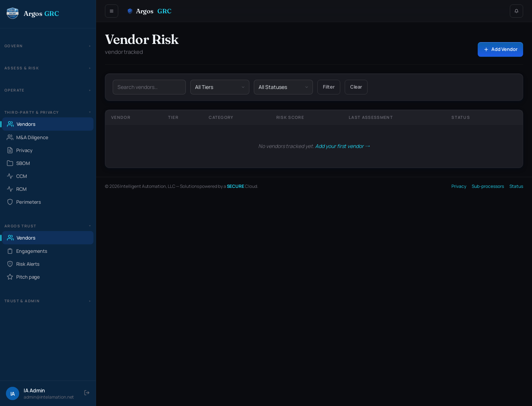Viewport: 532px width, 406px height.
Task: Expand the Govern section
Action: tap(48, 46)
